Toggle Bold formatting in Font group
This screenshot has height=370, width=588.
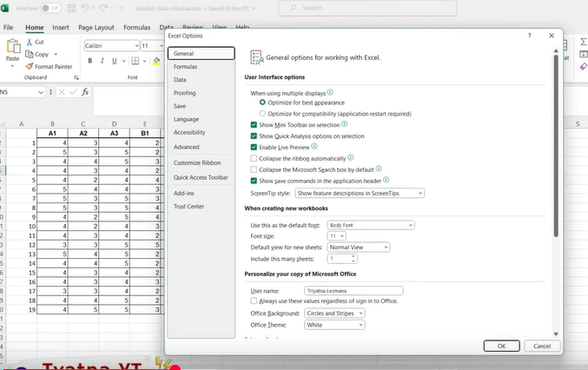(x=89, y=61)
